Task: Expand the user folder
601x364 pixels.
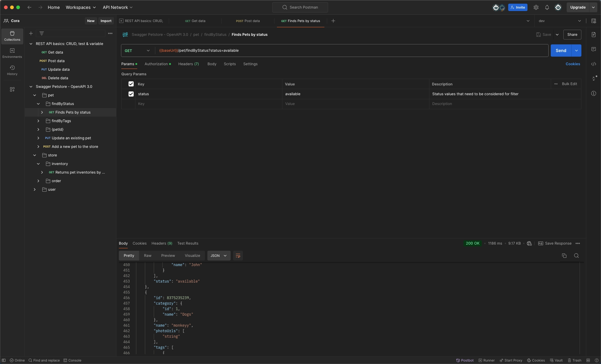Action: pyautogui.click(x=35, y=190)
